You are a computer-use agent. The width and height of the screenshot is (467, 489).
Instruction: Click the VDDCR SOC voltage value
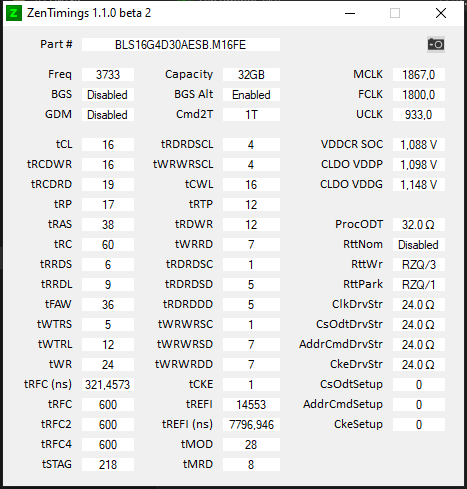[419, 145]
